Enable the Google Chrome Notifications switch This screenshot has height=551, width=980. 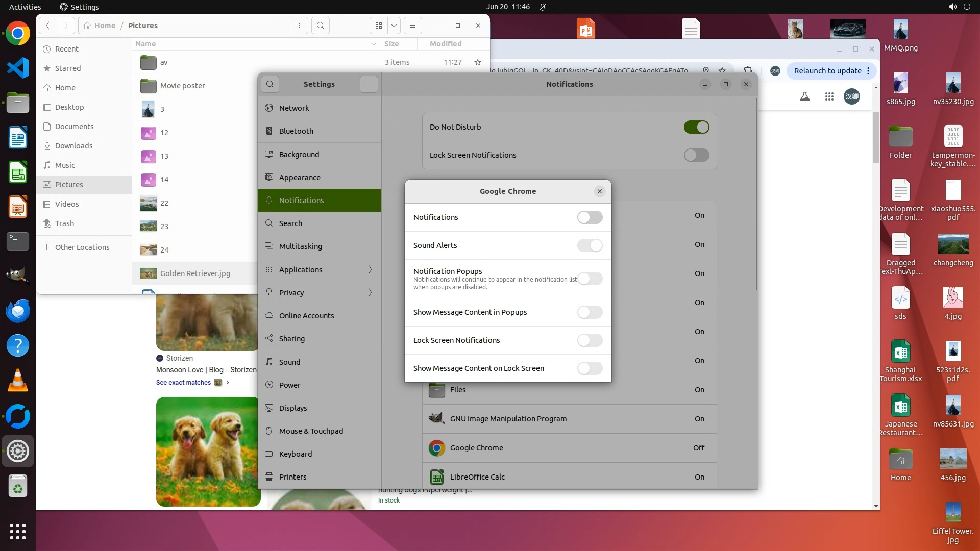590,217
